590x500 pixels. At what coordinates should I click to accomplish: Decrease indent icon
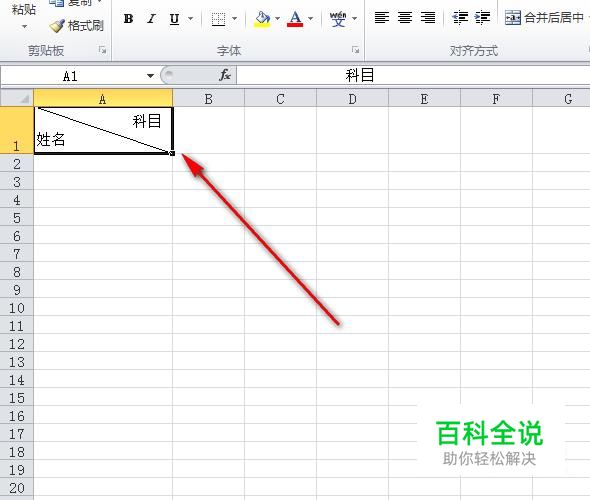(460, 17)
